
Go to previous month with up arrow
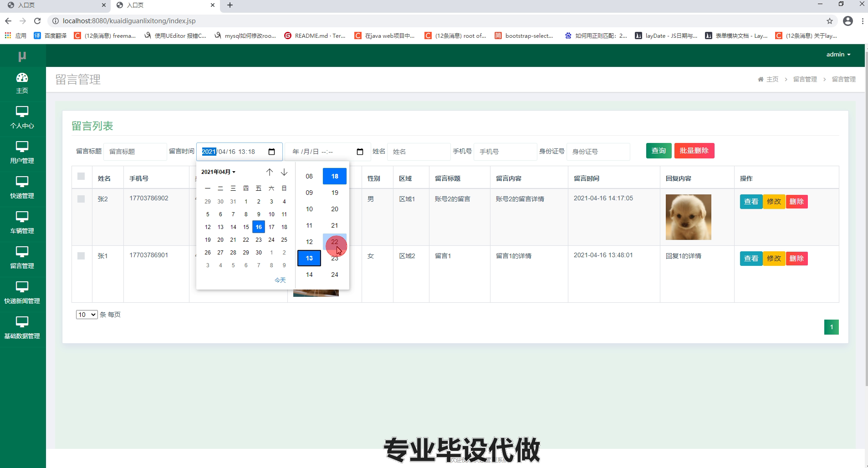pyautogui.click(x=270, y=172)
